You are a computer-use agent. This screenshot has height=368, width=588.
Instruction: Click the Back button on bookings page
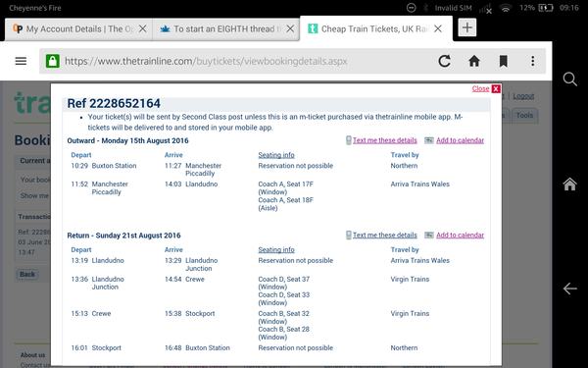[27, 274]
